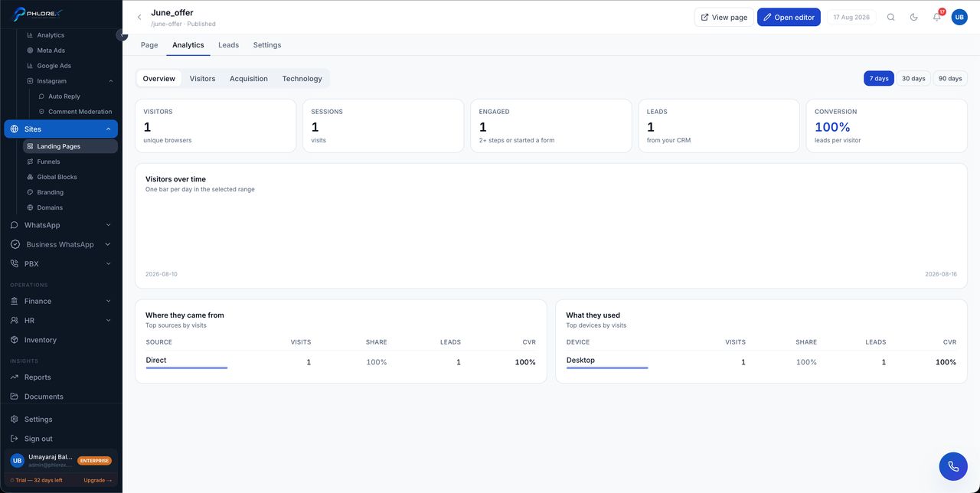Open notifications bell icon
This screenshot has width=980, height=493.
click(936, 17)
